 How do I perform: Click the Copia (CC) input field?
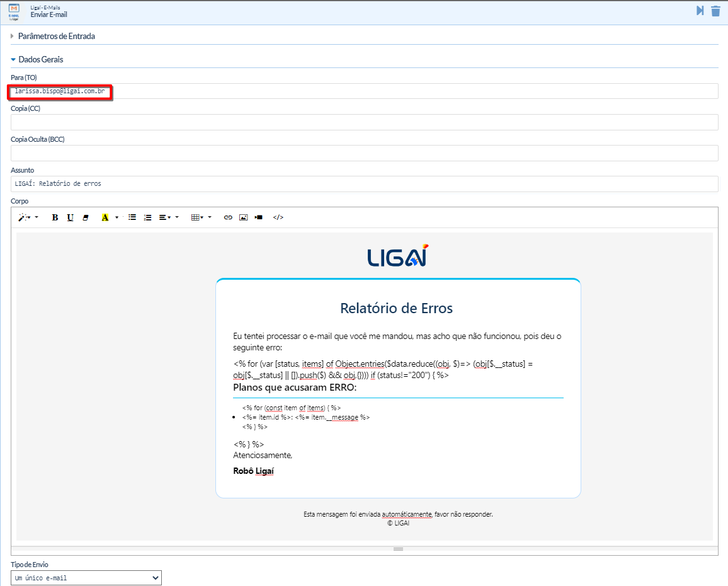pos(365,122)
